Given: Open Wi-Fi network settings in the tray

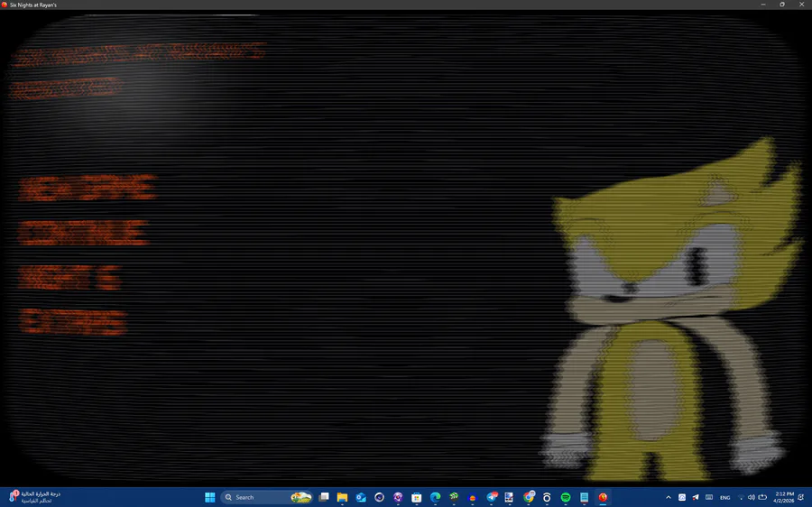Looking at the screenshot, I should [740, 497].
